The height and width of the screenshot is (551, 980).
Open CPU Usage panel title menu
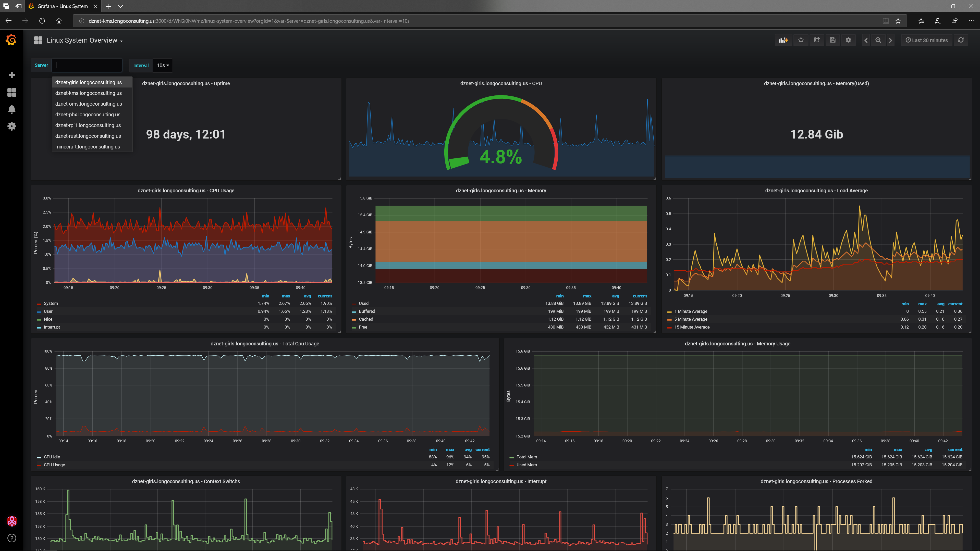186,191
